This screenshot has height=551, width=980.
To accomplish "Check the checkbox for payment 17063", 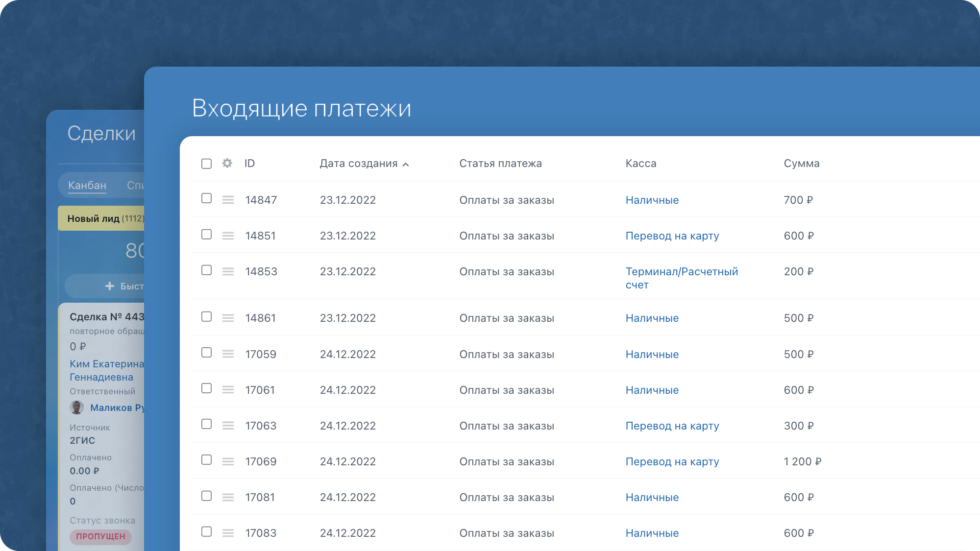I will tap(206, 425).
